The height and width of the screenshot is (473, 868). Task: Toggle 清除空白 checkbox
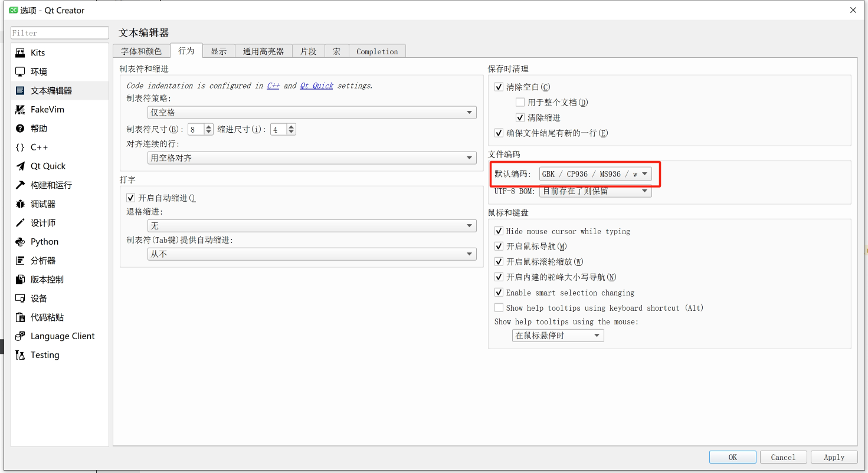499,87
